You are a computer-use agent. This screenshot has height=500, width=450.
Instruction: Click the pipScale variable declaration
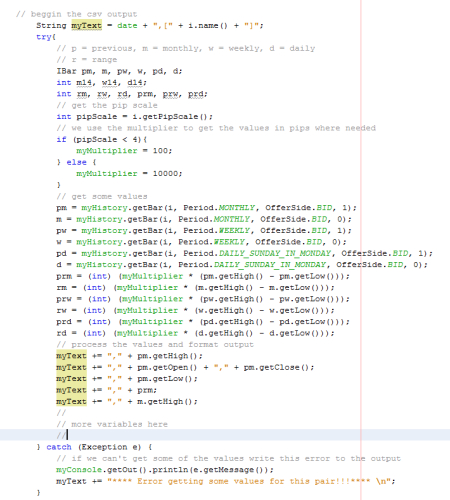[97, 117]
